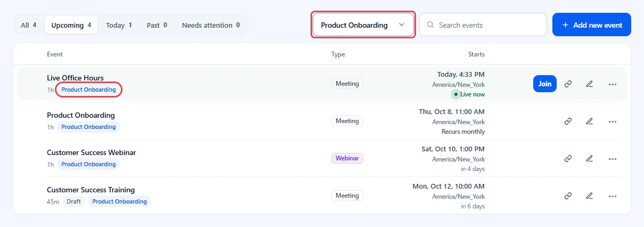Click the Live now status indicator

coord(469,94)
